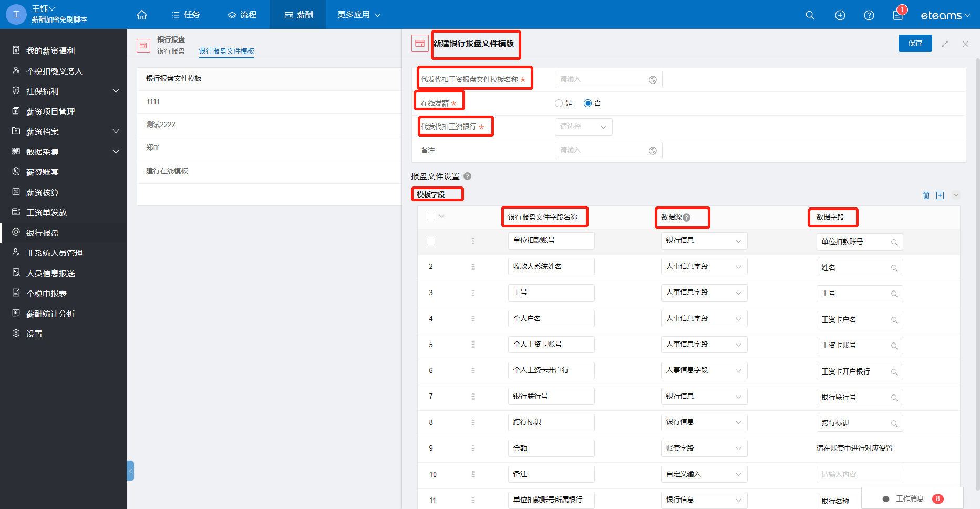980x509 pixels.
Task: Click the template name input field
Action: (x=608, y=79)
